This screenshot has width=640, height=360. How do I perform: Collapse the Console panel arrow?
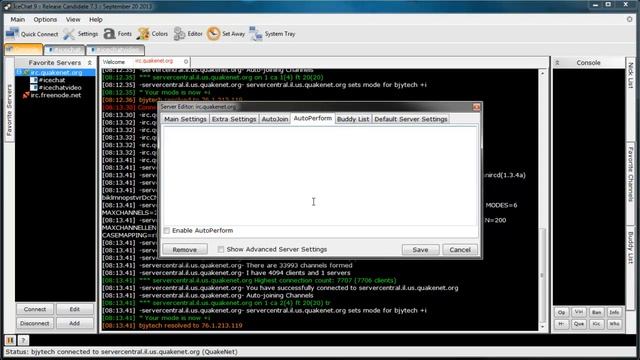(557, 63)
